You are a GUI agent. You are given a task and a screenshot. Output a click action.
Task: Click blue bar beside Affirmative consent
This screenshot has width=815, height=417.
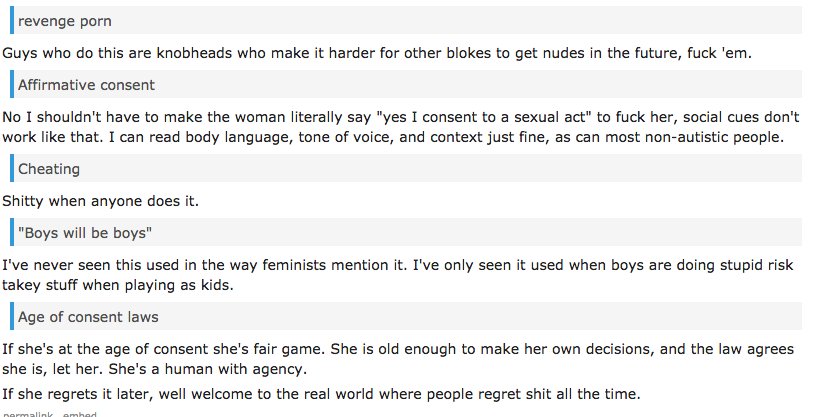[12, 84]
